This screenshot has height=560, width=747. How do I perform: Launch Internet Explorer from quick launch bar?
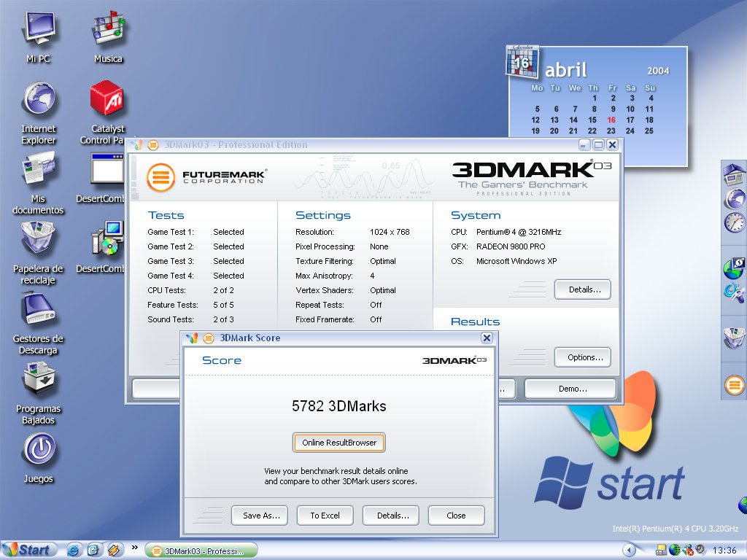click(74, 550)
